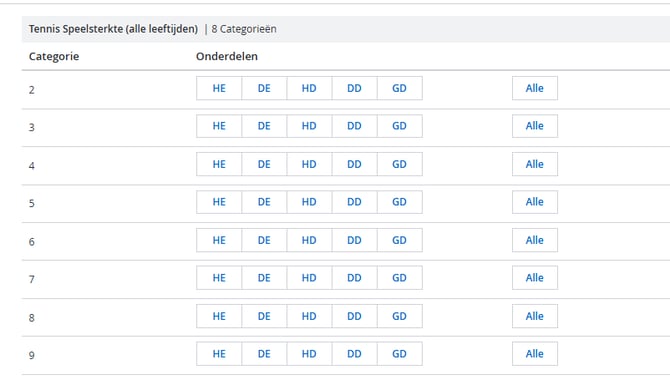The height and width of the screenshot is (380, 670).
Task: Select GD for category 3
Action: point(400,126)
